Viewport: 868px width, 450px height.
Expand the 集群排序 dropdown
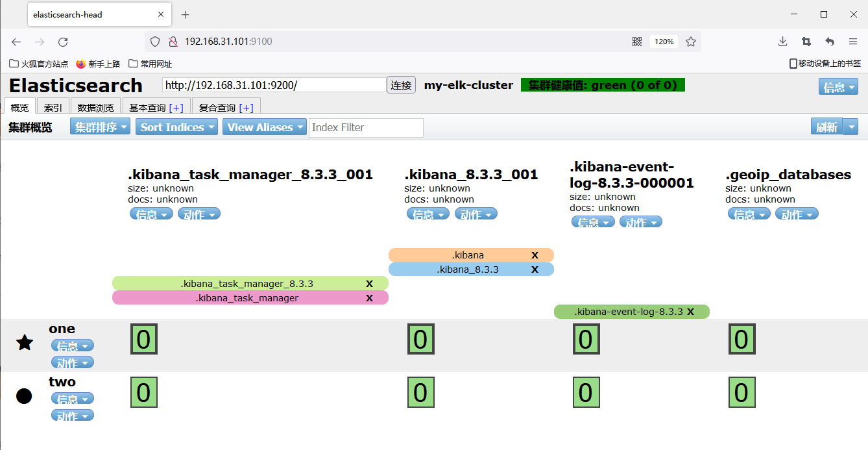coord(100,127)
